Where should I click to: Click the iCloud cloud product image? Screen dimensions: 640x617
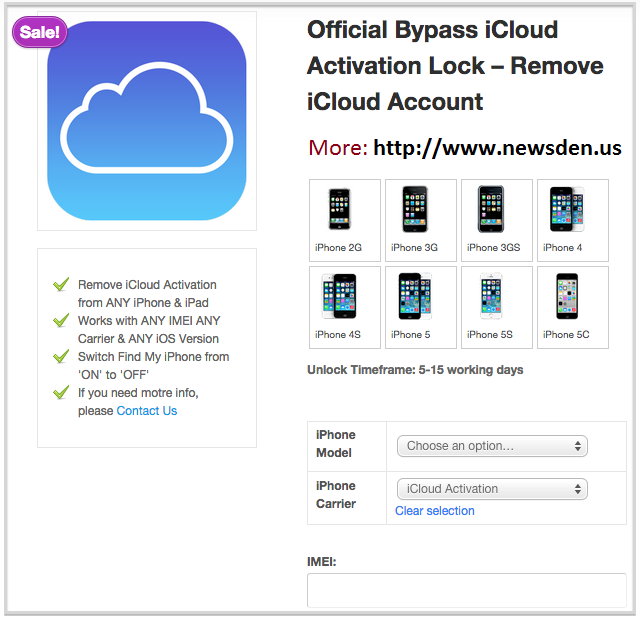tap(147, 121)
